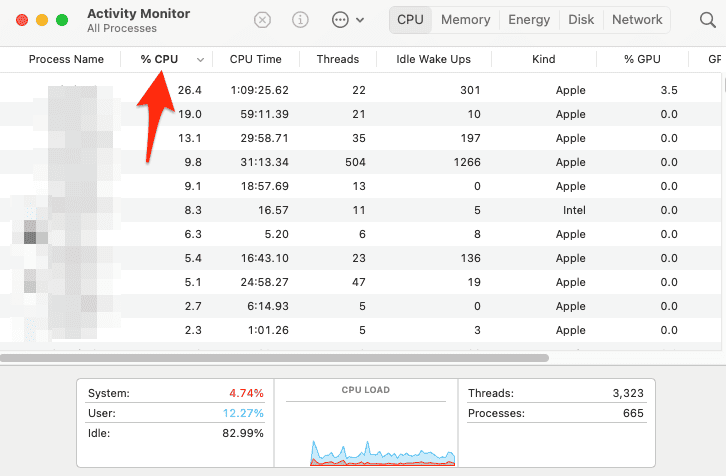The height and width of the screenshot is (476, 726).
Task: Click the green zoom window button
Action: [x=62, y=20]
